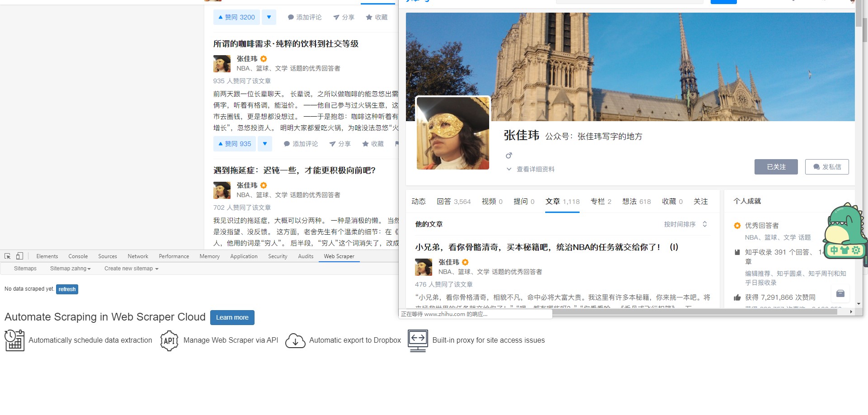Click the DevTools inspect element icon

pyautogui.click(x=7, y=256)
